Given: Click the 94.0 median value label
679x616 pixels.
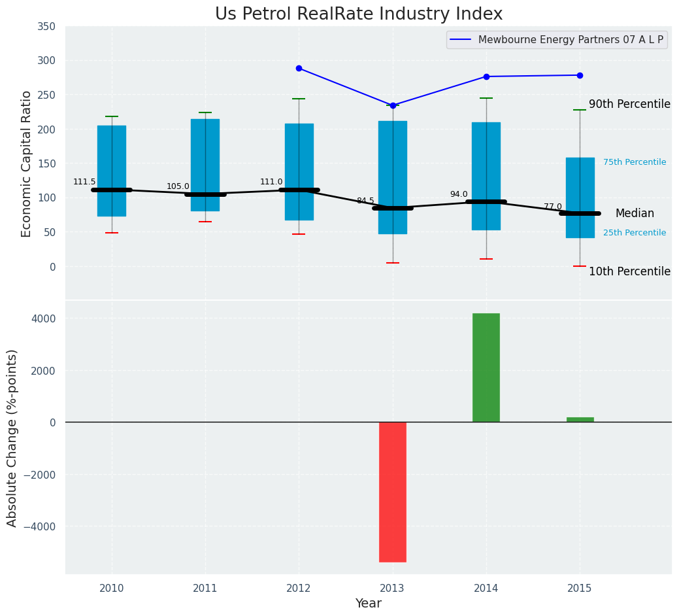Looking at the screenshot, I should click(x=459, y=194).
